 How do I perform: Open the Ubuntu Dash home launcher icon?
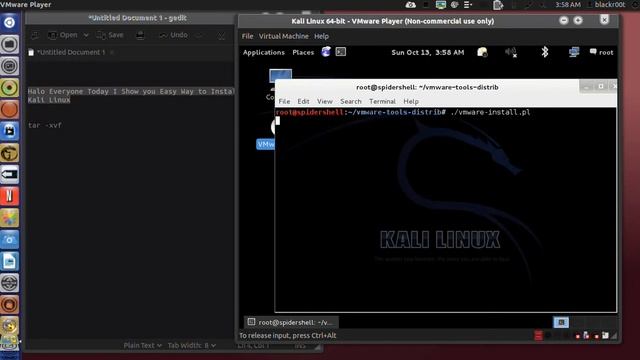click(x=9, y=22)
